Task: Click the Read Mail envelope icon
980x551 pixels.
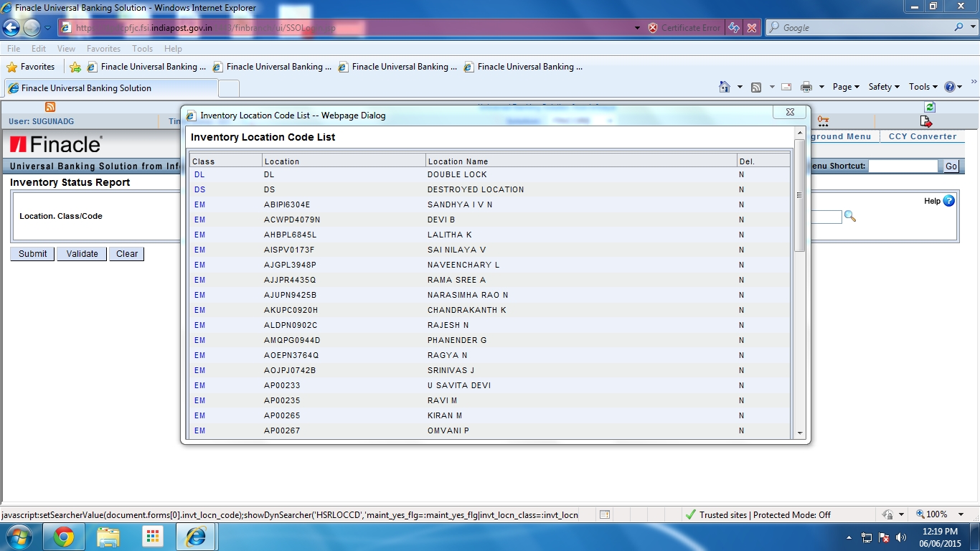Action: coord(786,86)
